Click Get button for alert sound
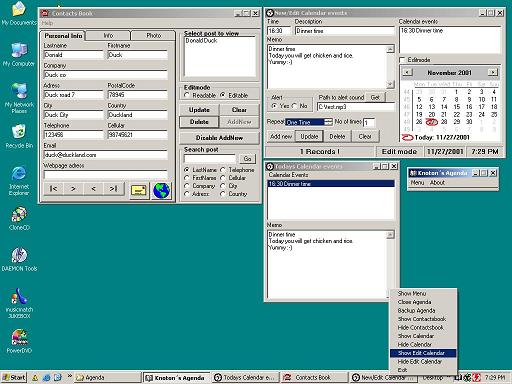Viewport: 512px width, 384px height. point(375,97)
